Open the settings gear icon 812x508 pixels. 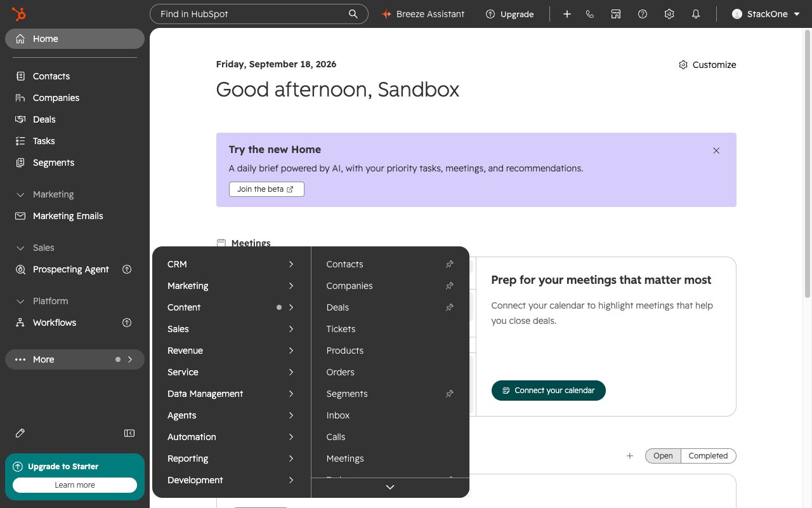point(669,14)
